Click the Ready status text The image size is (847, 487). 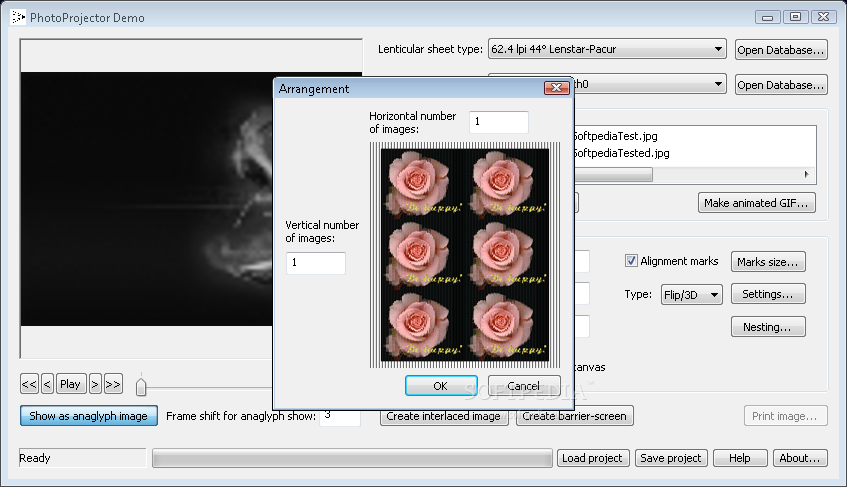tap(35, 458)
